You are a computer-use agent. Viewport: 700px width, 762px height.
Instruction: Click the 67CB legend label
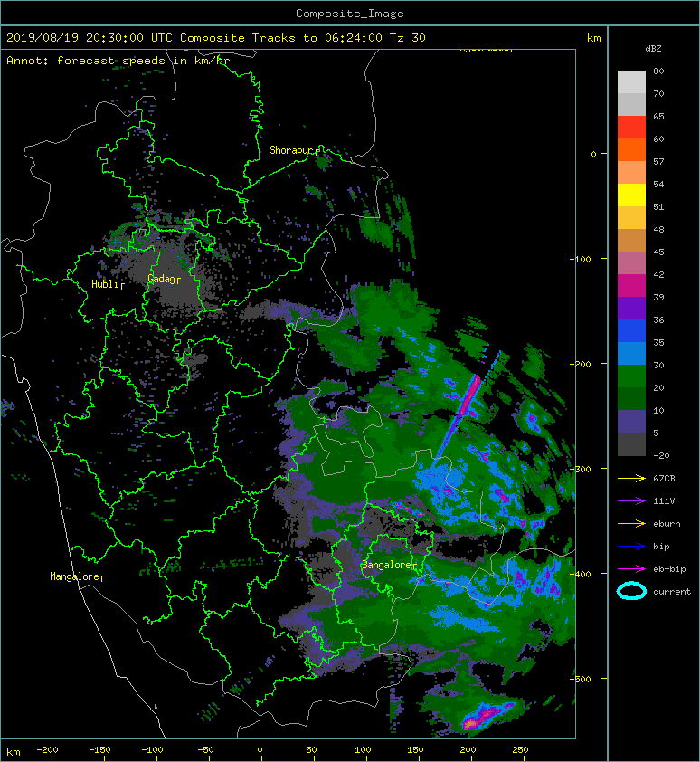(664, 478)
